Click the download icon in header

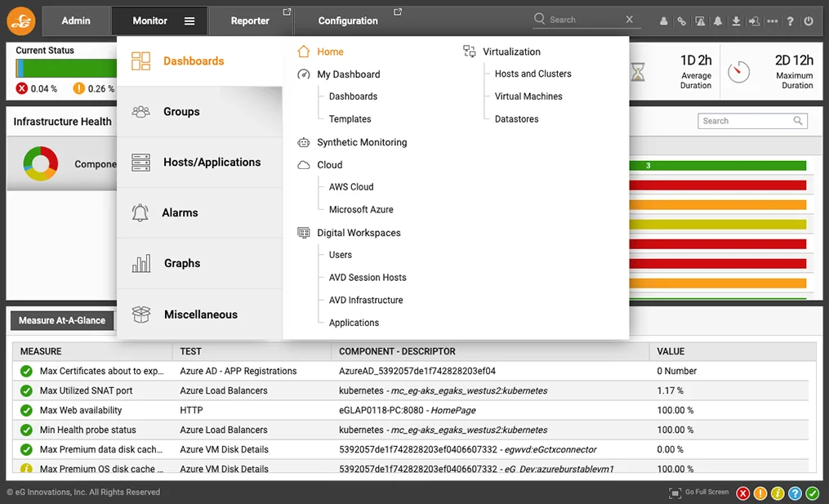736,21
